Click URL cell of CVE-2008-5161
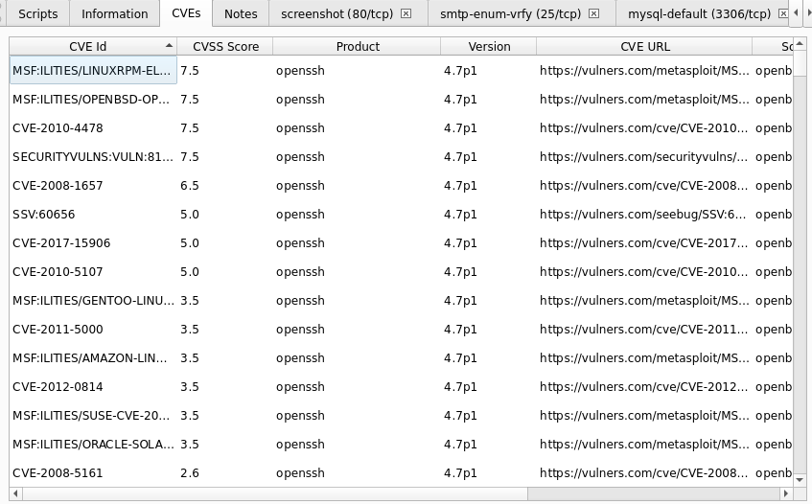Image resolution: width=812 pixels, height=504 pixels. point(645,472)
